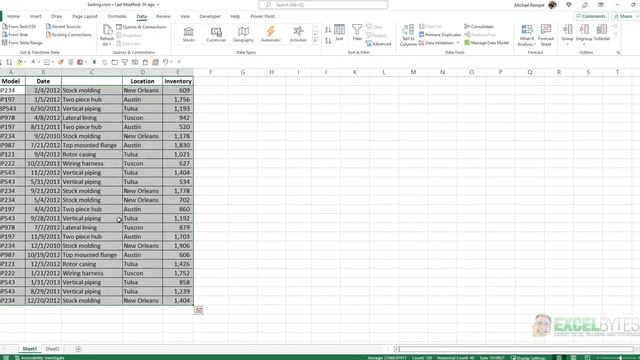Click From Table/Range in Get & Transform
Image resolution: width=640 pixels, height=360 pixels.
point(22,42)
